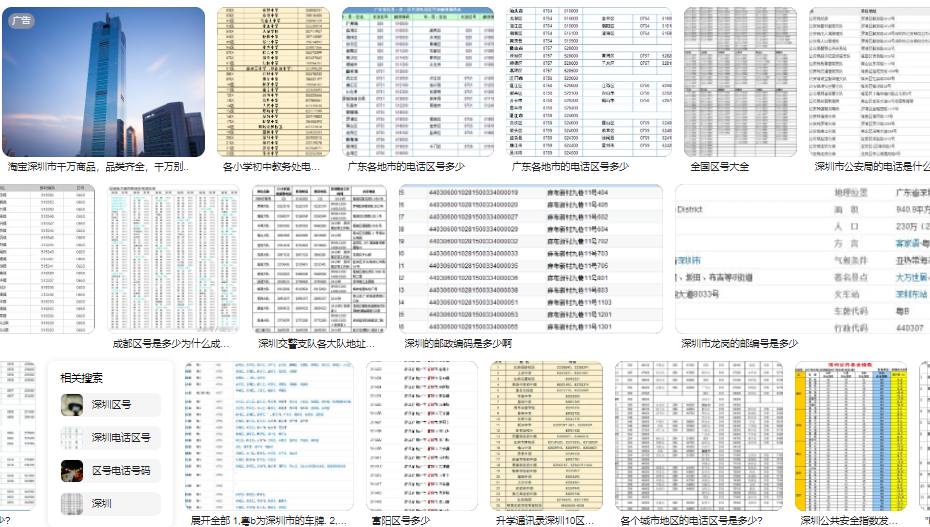Open the 升学通讯录深圳10区 caption link
This screenshot has height=527, width=930.
pyautogui.click(x=544, y=520)
